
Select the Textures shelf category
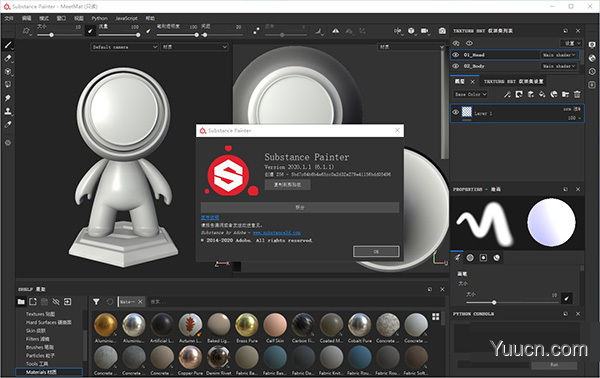40,314
